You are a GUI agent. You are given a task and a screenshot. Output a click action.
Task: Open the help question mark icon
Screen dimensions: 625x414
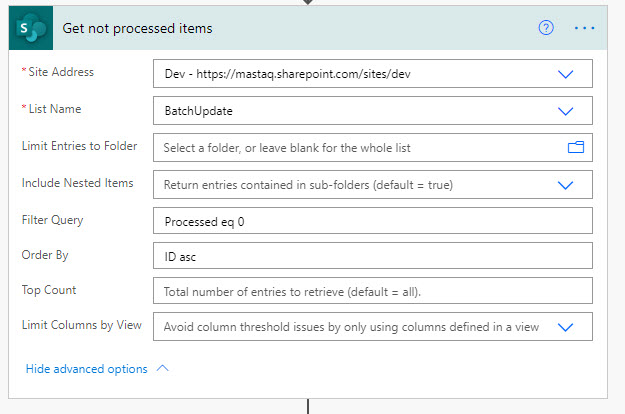coord(546,28)
